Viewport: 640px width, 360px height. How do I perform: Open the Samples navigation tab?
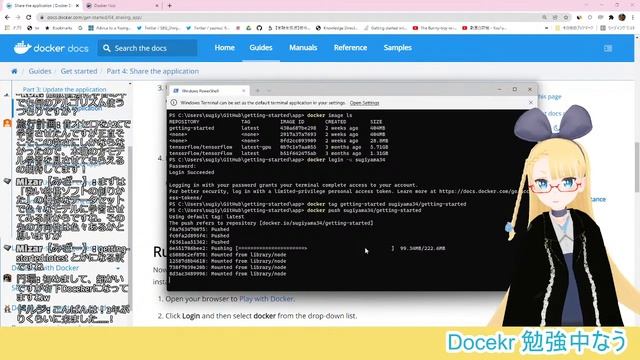(397, 48)
